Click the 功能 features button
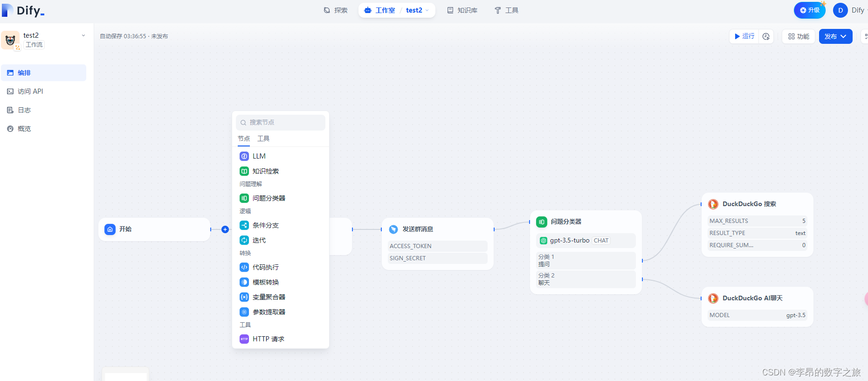 799,36
